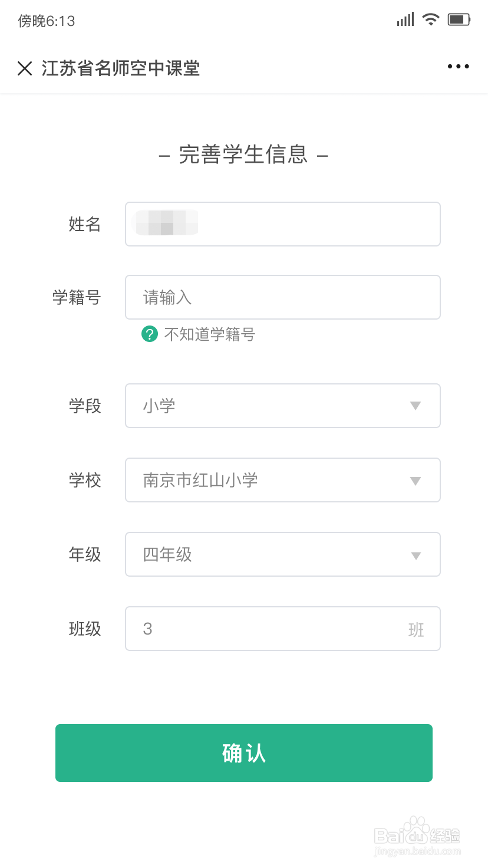Close the 江苏省名师空中课堂 page

(x=25, y=68)
